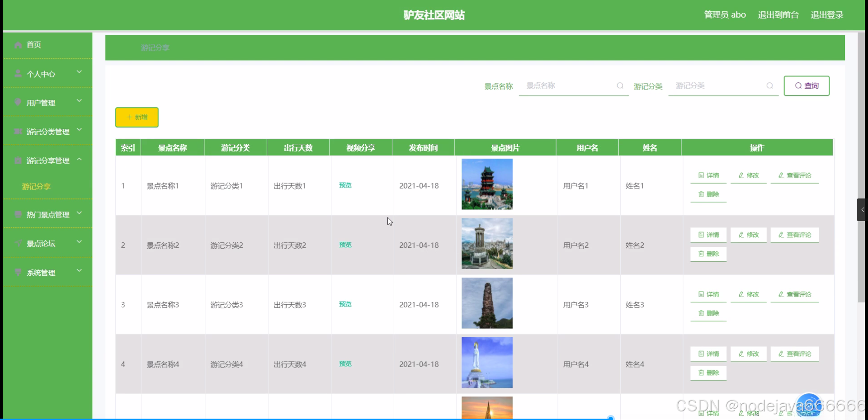This screenshot has height=420, width=868.
Task: Expand the 系统管理 chevron
Action: point(80,270)
